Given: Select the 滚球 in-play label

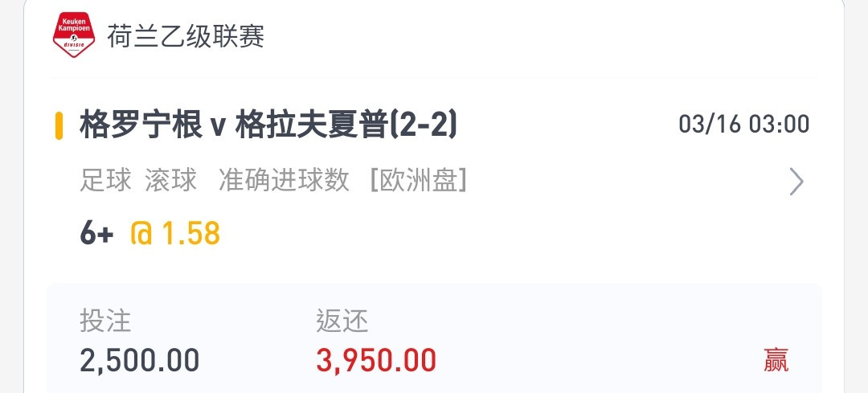Looking at the screenshot, I should (x=171, y=181).
